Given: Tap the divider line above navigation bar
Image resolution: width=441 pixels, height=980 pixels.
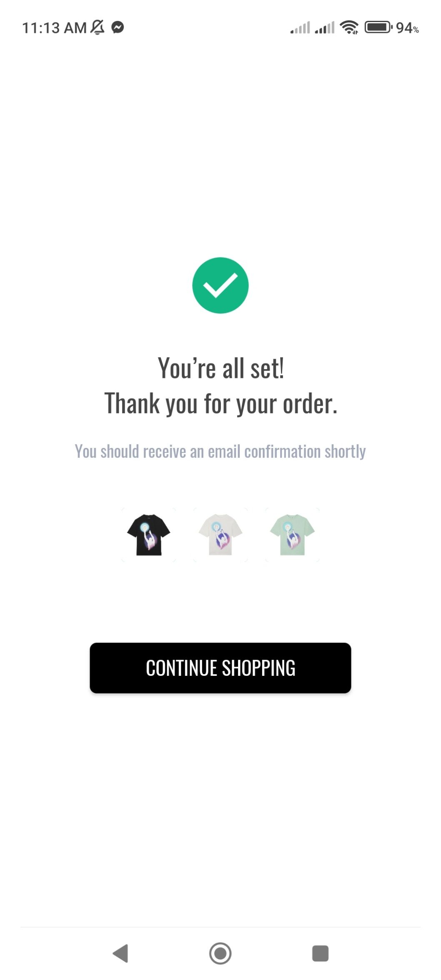Looking at the screenshot, I should point(220,927).
